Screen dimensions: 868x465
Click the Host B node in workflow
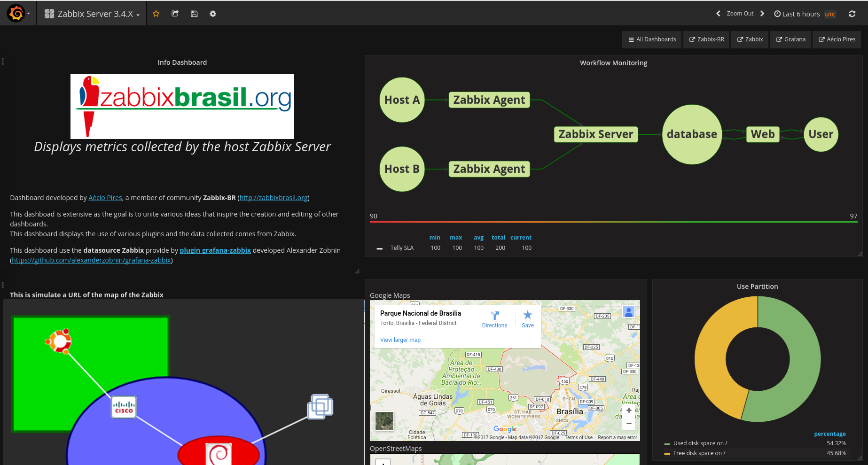pos(402,169)
